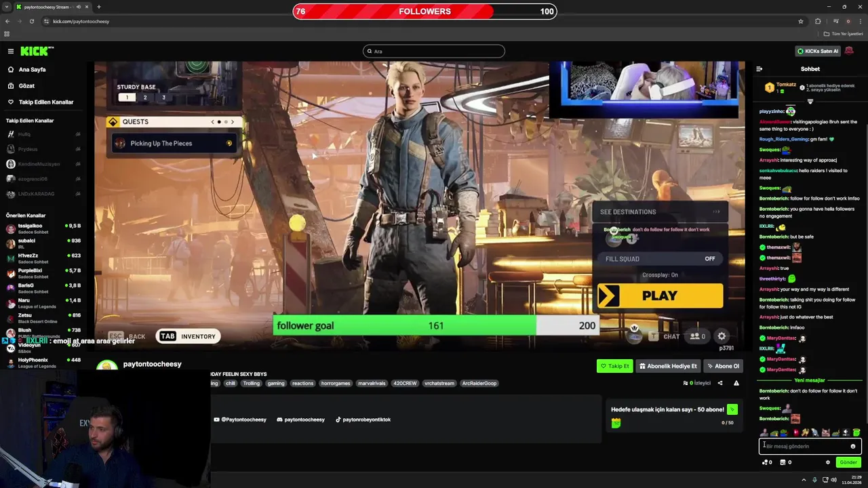Open the Prydeus followed channel
Viewport: 868px width, 488px height.
point(43,149)
